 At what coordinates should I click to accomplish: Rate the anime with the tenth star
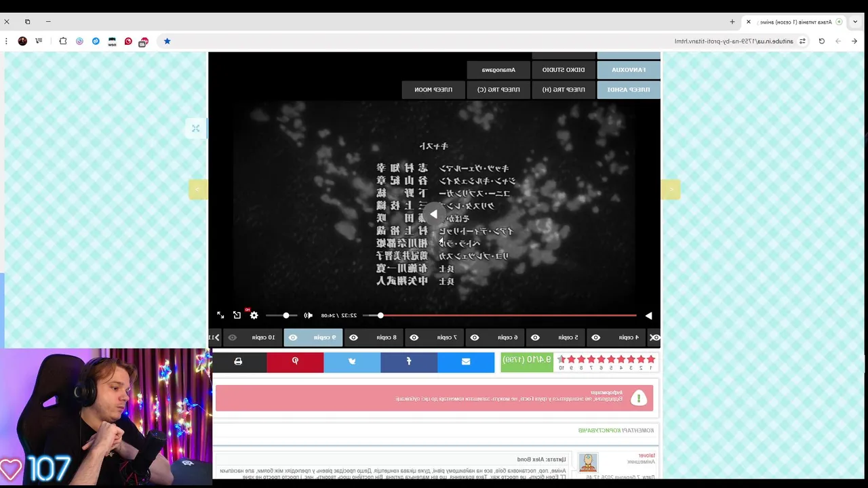[x=561, y=359]
